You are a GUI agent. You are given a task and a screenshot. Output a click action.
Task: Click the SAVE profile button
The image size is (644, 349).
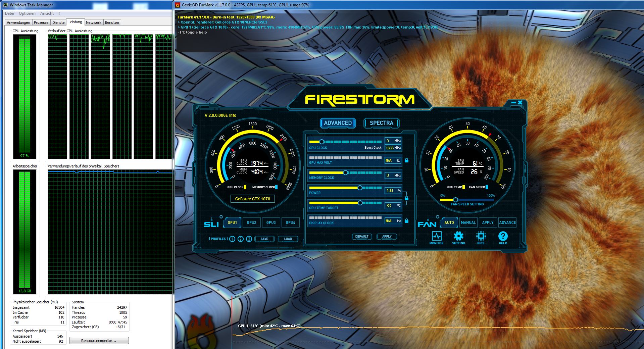[264, 239]
